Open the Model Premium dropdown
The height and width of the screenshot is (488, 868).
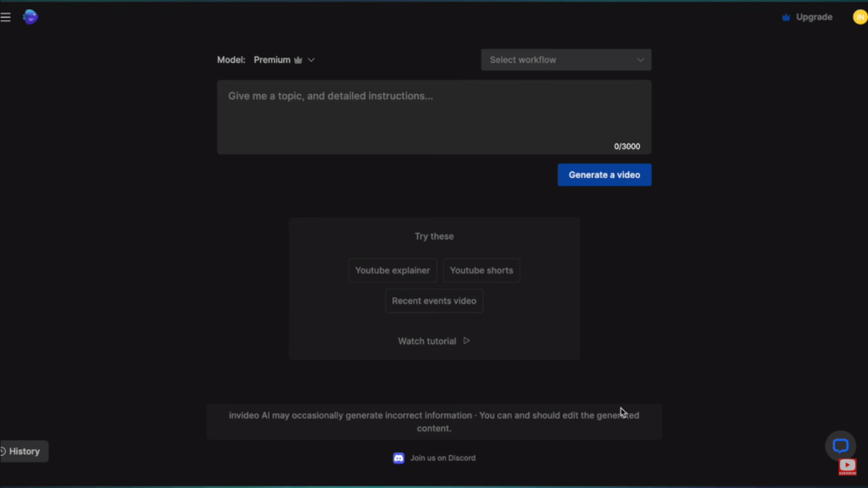[x=271, y=59]
